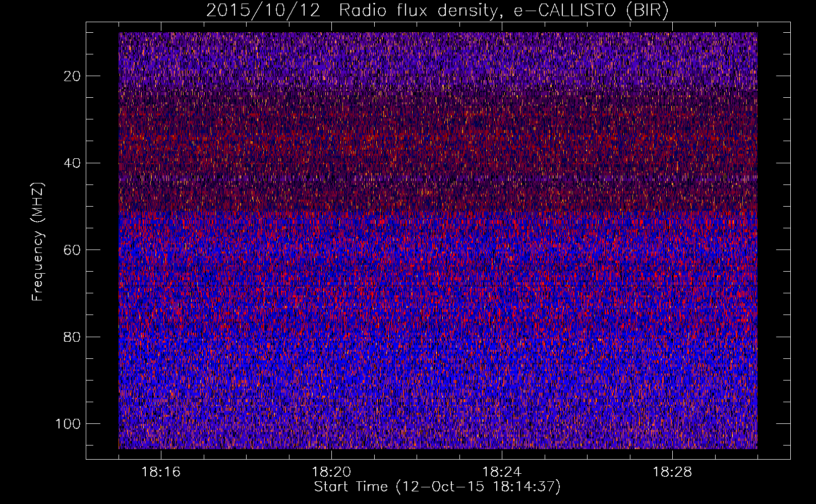Click the plot title '2015/10/12 Radio flux density, e-CALLISTO (BIR)'
The image size is (816, 504).
click(x=437, y=11)
